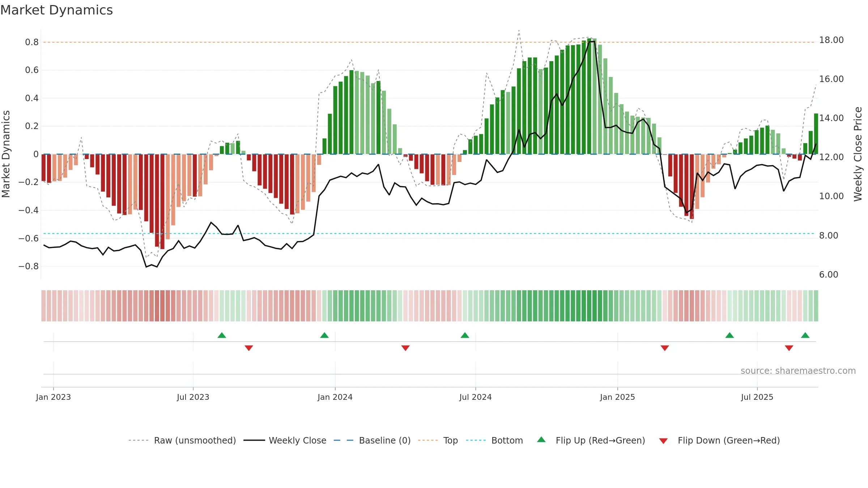868x488 pixels.
Task: Click the flip-down marker near September 2023
Action: [249, 348]
